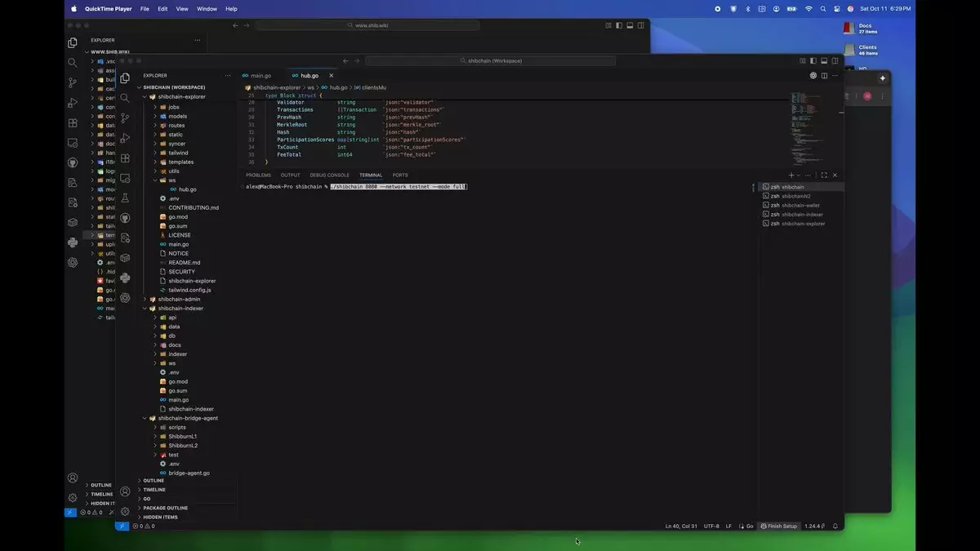The width and height of the screenshot is (980, 551).
Task: Maximize the terminal panel size
Action: 823,176
